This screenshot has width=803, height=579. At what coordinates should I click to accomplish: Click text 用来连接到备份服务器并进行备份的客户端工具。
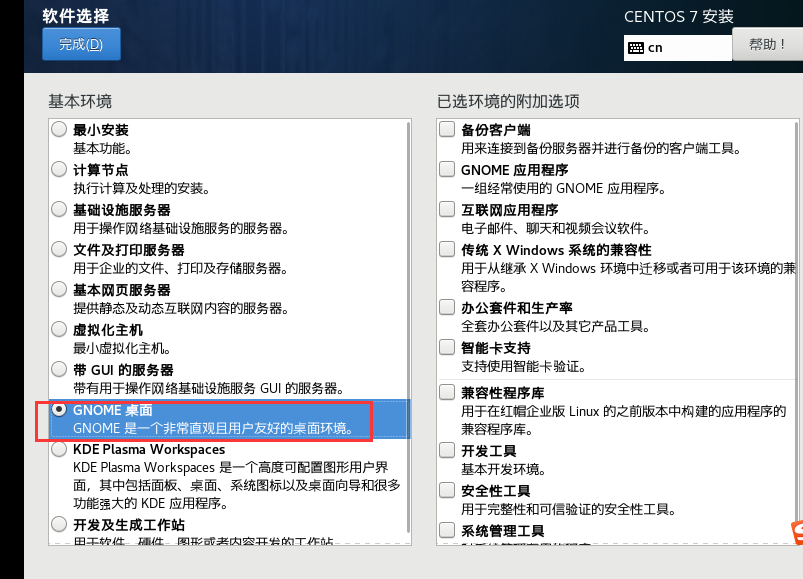(601, 148)
